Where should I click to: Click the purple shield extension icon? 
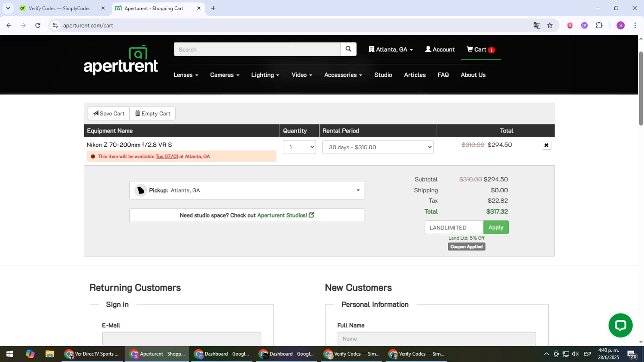coord(570,26)
